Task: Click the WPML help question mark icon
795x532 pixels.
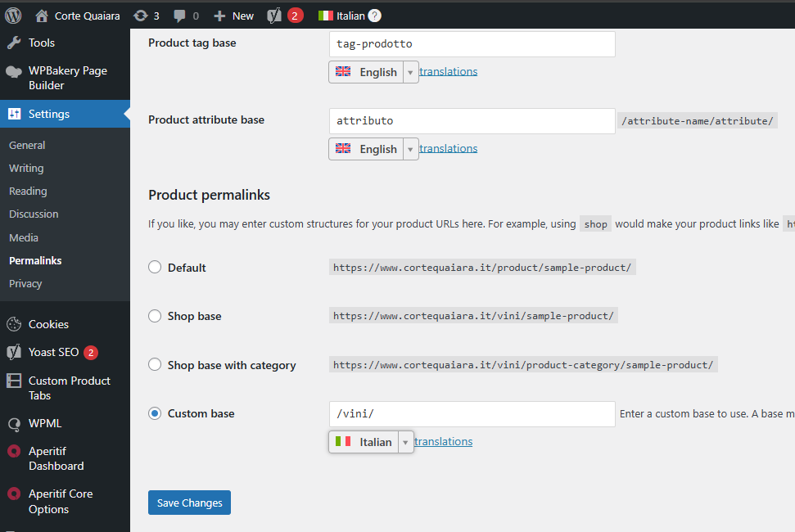Action: [374, 16]
